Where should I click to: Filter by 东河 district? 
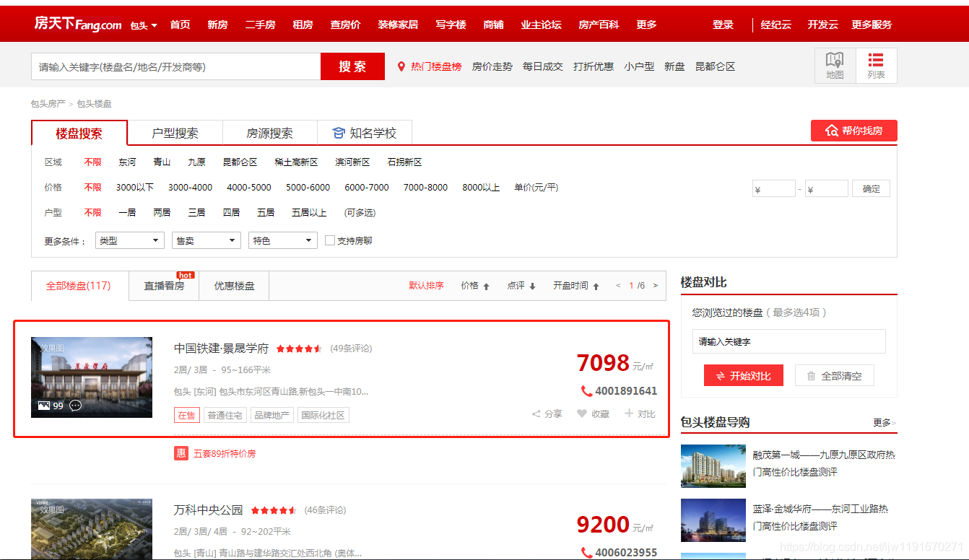(127, 162)
